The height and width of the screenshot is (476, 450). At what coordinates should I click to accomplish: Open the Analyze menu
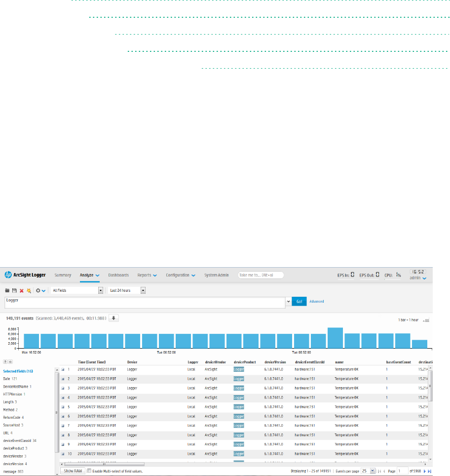click(89, 275)
